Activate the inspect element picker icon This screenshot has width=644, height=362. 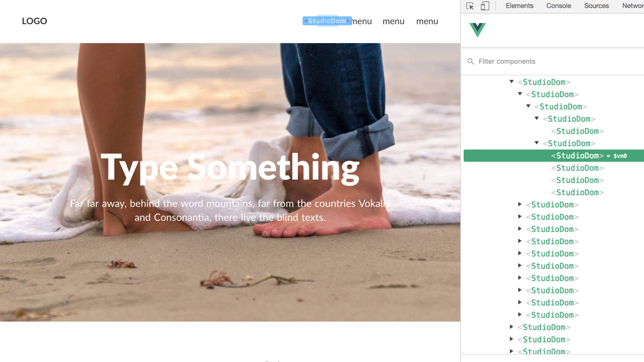click(470, 6)
